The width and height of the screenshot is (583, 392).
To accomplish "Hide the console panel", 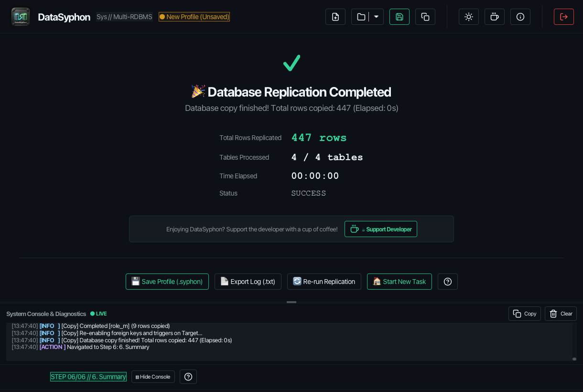I will 153,377.
